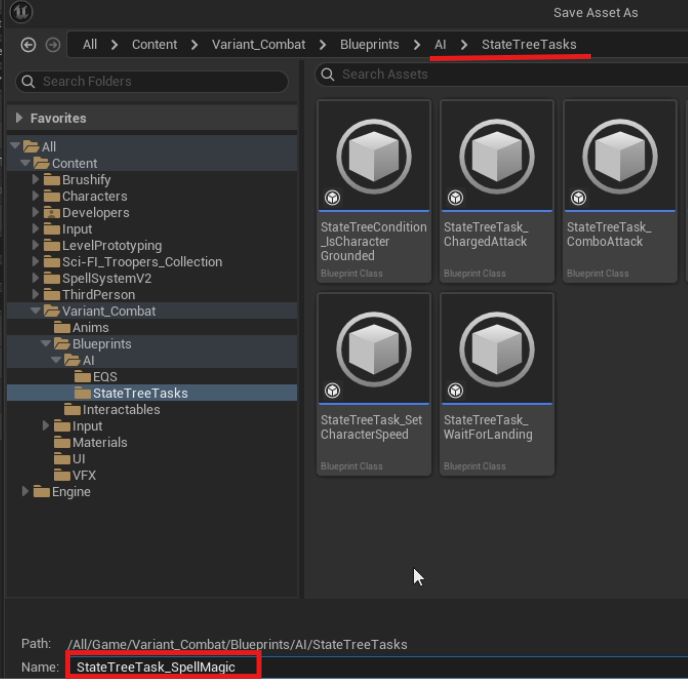Viewport: 688px width, 679px height.
Task: Open chevron dropdown after Content breadcrumb
Action: [194, 45]
